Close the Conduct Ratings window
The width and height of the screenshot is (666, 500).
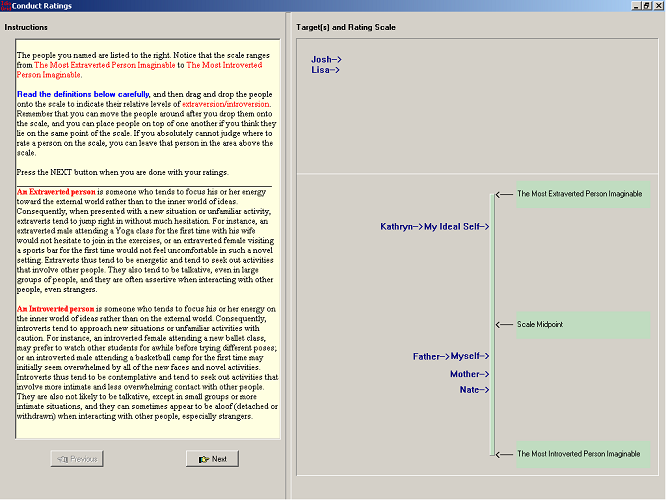658,6
